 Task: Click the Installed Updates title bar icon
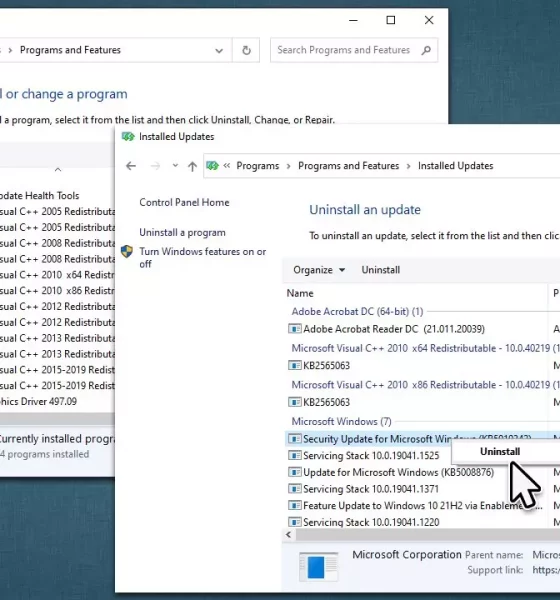pos(128,137)
